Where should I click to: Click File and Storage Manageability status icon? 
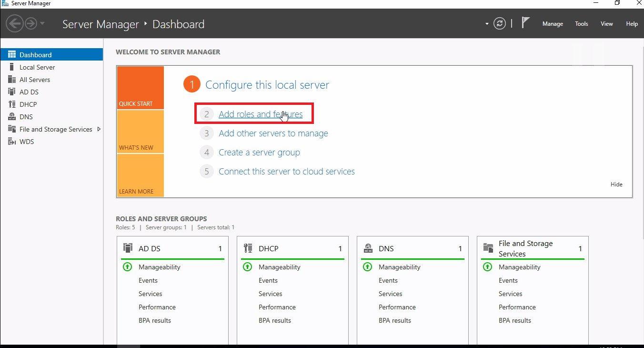click(x=487, y=267)
